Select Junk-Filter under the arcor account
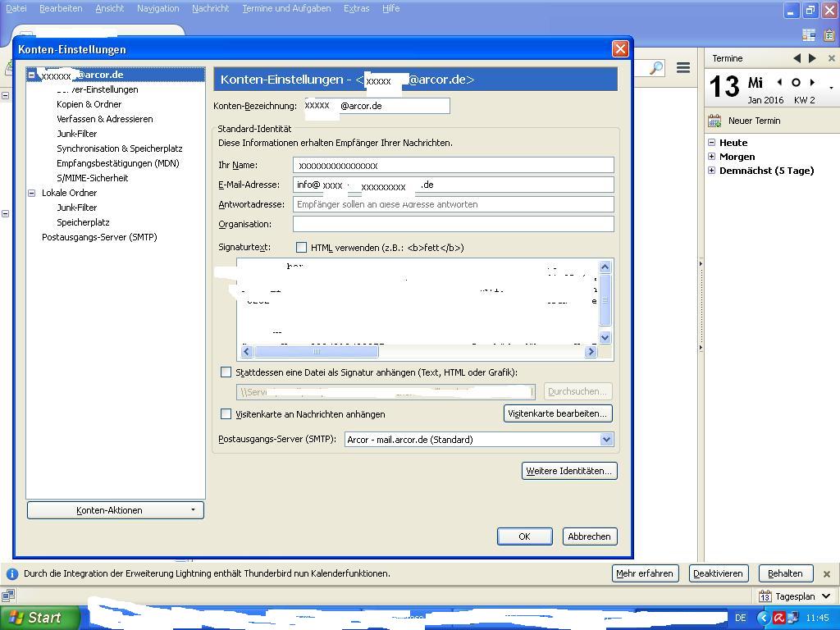 (76, 134)
